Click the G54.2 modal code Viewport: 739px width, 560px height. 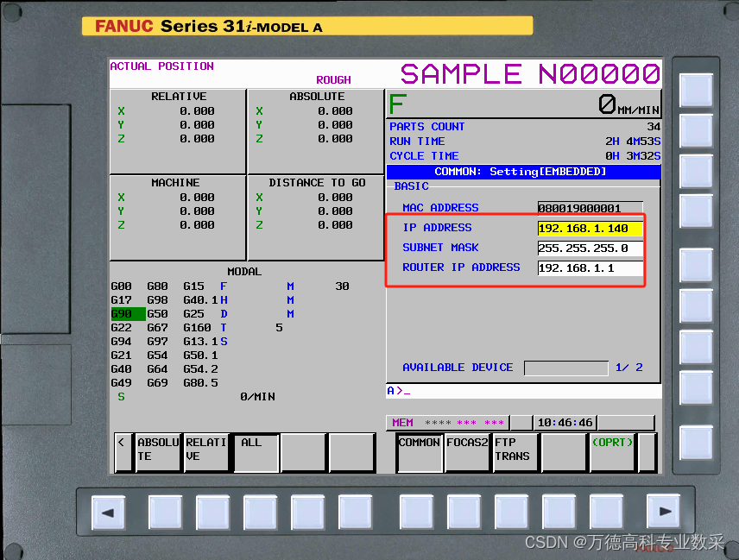pyautogui.click(x=200, y=369)
